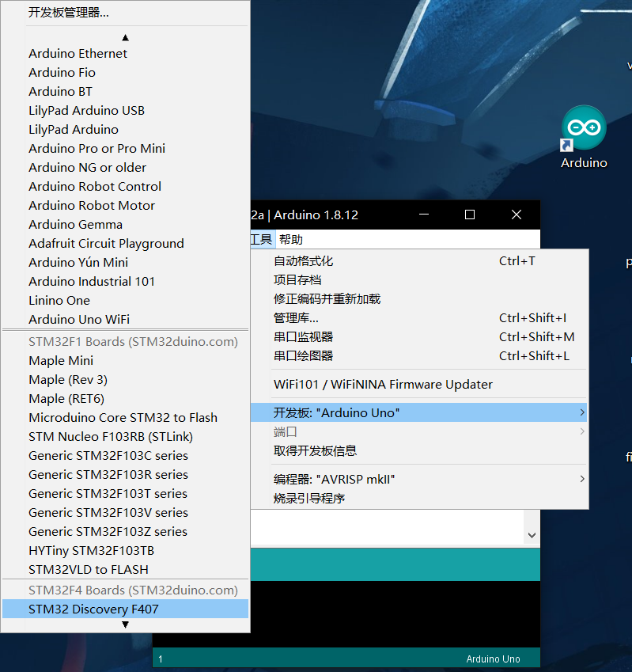Image resolution: width=632 pixels, height=672 pixels.
Task: Open the 工具 menu in menu bar
Action: (x=262, y=239)
